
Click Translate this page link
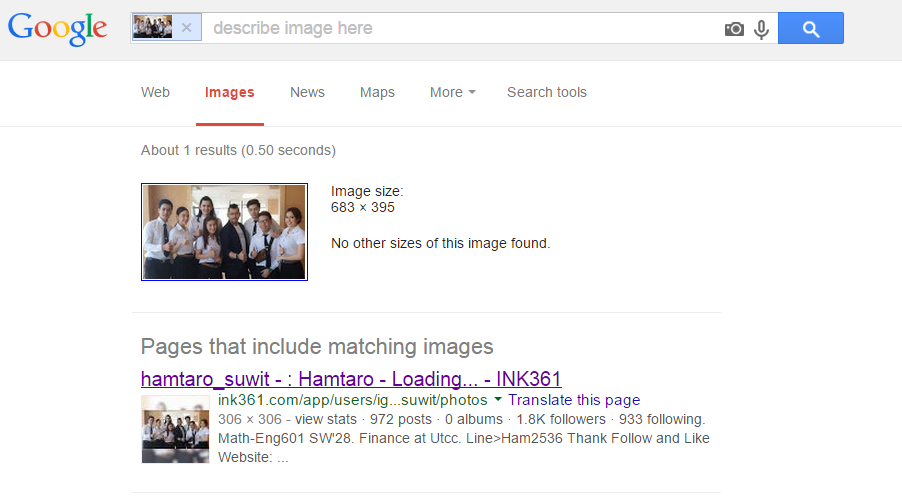574,400
